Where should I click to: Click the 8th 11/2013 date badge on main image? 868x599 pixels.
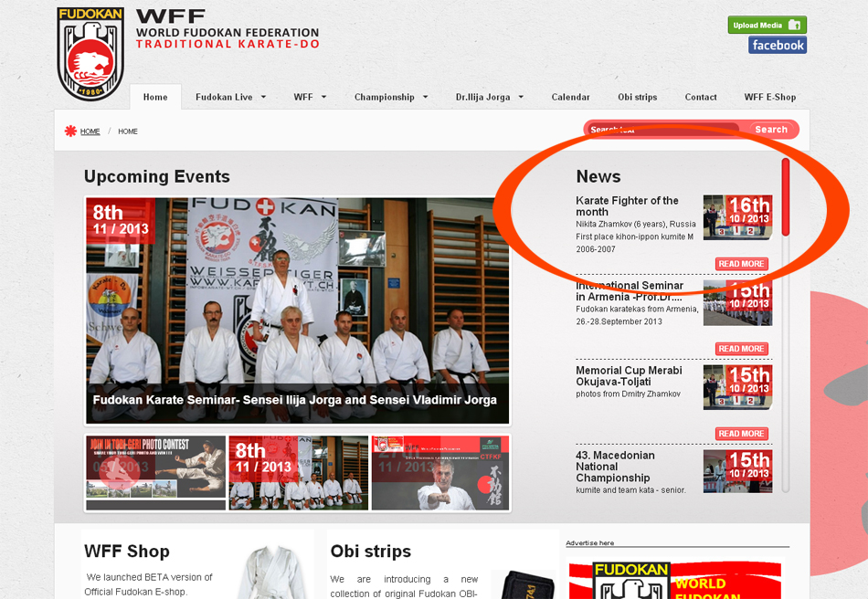(x=120, y=219)
